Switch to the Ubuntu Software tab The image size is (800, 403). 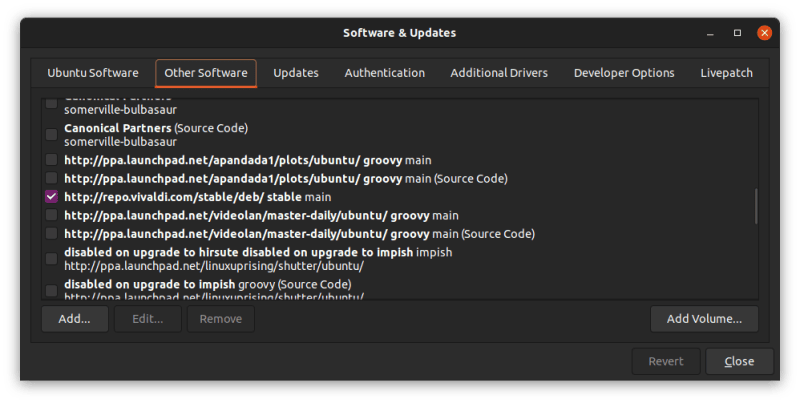click(x=93, y=73)
